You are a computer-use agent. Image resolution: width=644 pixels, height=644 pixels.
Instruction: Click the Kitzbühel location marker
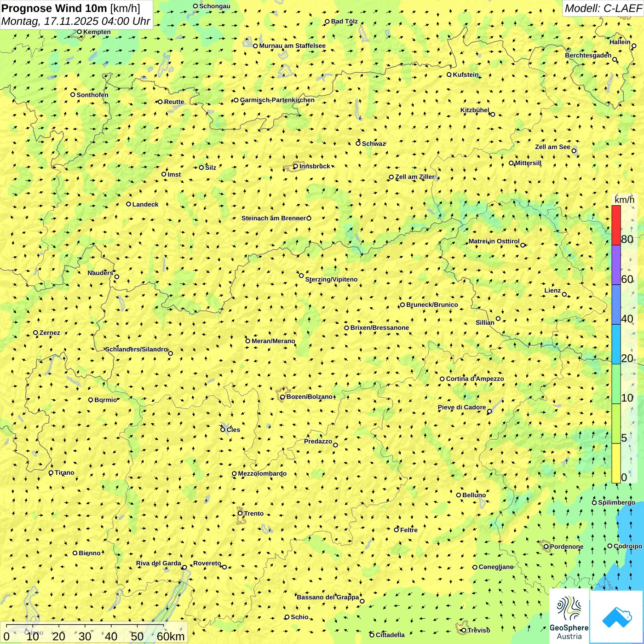point(493,114)
